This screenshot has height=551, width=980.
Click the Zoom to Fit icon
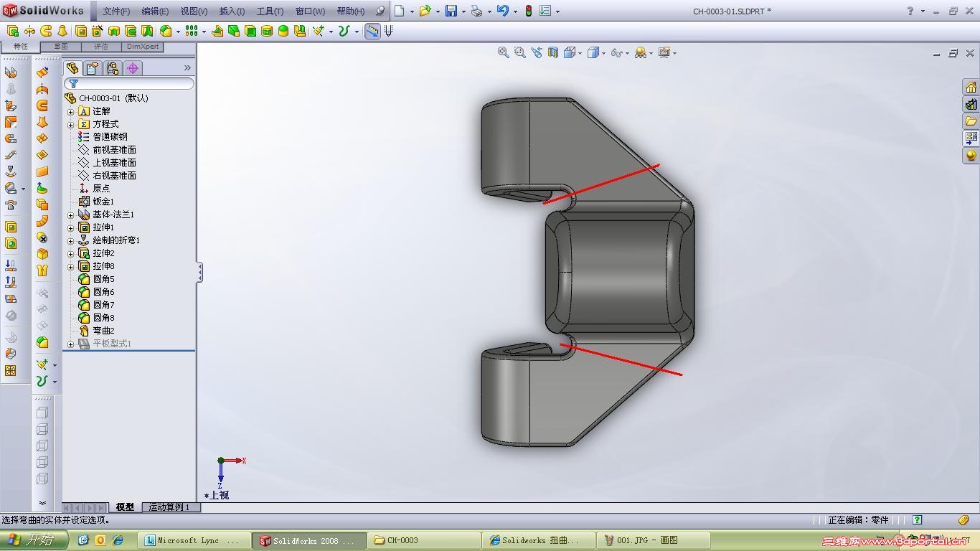pos(504,52)
